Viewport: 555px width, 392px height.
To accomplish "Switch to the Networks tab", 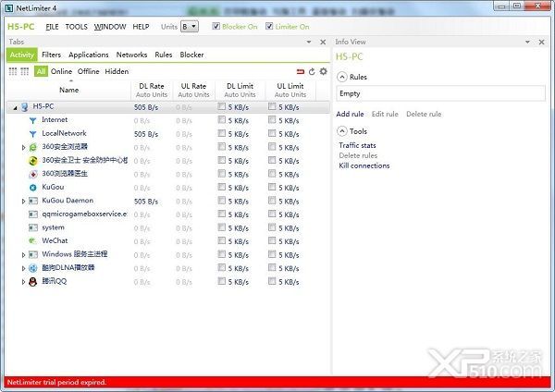I will click(x=131, y=55).
